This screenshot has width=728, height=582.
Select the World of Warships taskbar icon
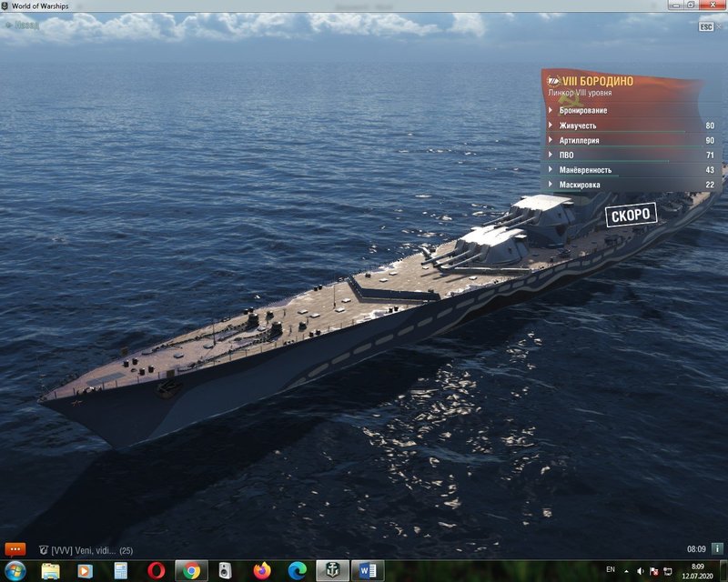point(332,571)
